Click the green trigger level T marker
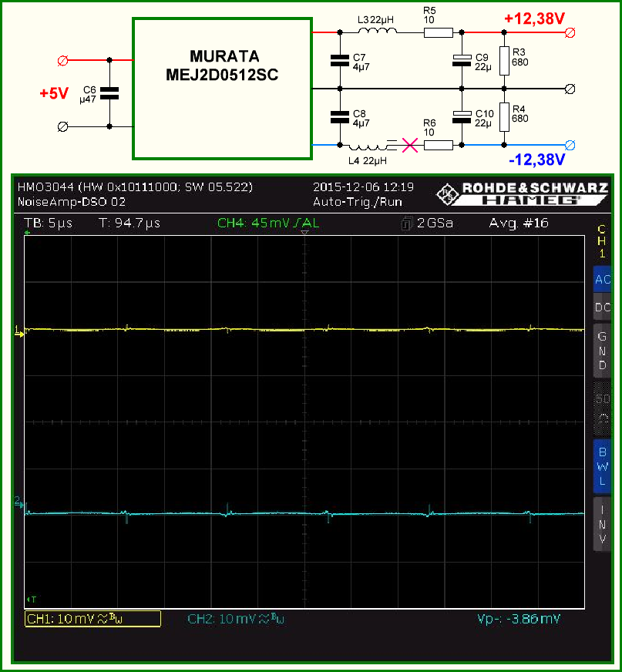 click(x=32, y=600)
